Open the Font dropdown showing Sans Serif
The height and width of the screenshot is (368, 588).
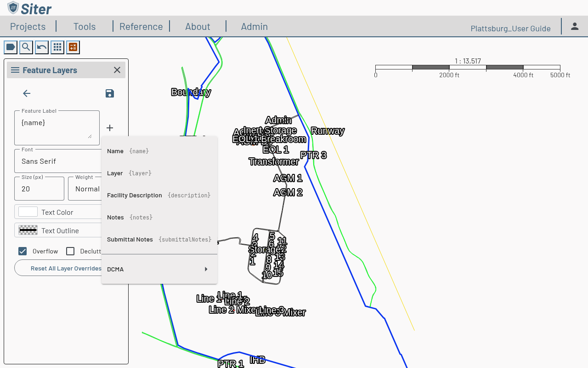58,161
